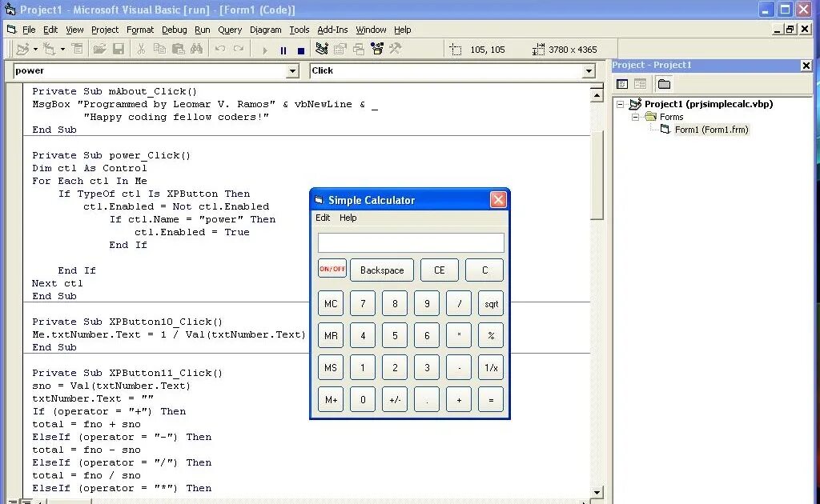The width and height of the screenshot is (820, 504).
Task: Click the Redo toolbar icon
Action: coord(239,49)
